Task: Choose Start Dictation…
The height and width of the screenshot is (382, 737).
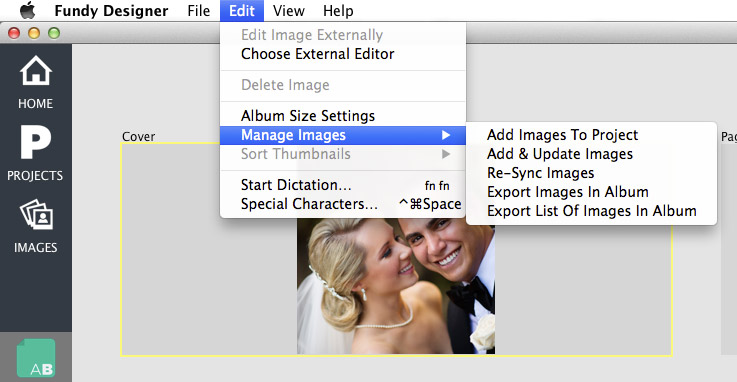Action: [x=343, y=185]
